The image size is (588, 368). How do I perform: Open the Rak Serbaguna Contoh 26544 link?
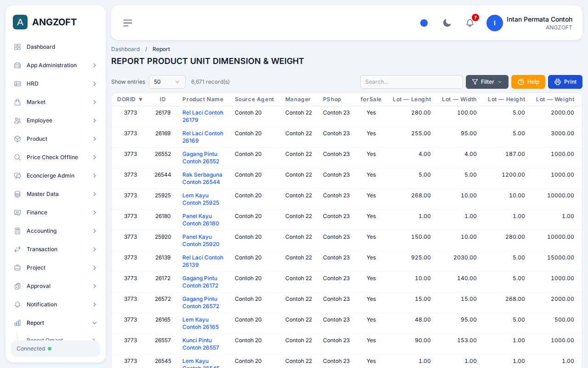[x=202, y=178]
